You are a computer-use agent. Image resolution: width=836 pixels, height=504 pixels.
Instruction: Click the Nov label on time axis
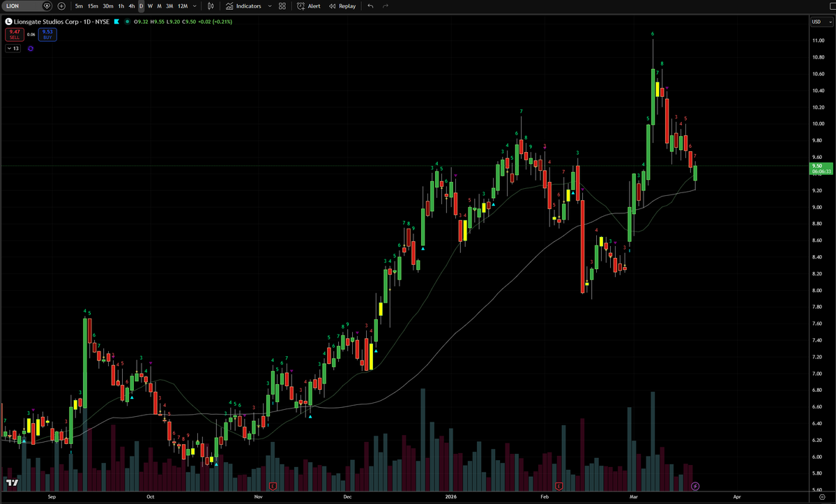click(x=259, y=496)
